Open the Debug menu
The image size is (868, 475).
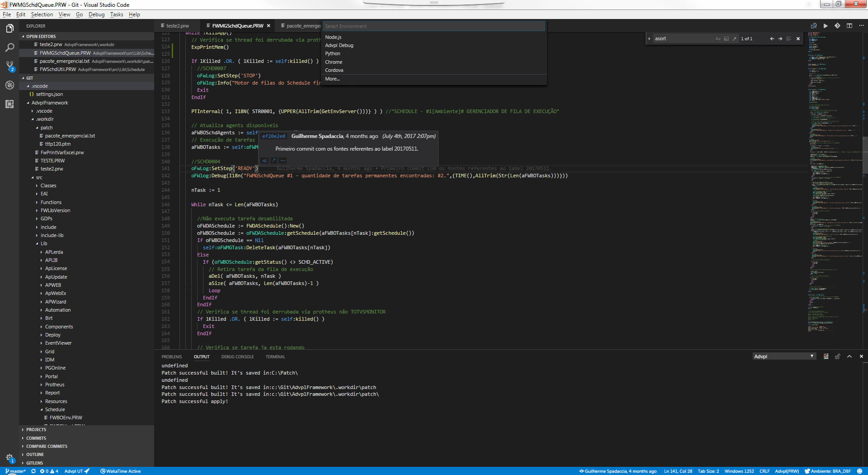click(x=96, y=14)
